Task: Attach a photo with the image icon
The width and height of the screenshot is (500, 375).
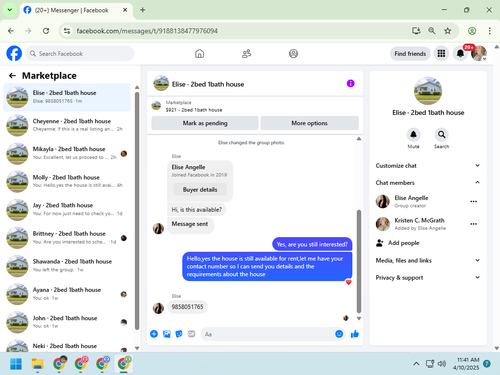Action: tap(167, 334)
